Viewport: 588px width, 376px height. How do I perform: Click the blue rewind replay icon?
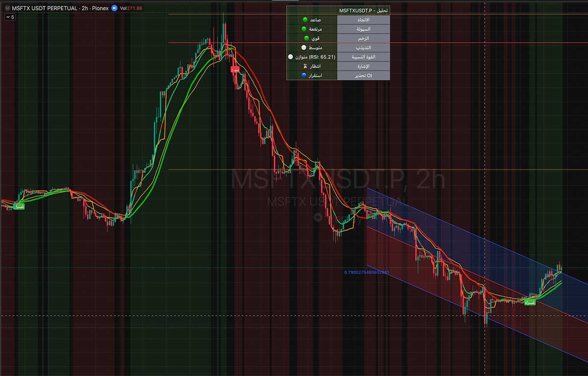tap(114, 8)
